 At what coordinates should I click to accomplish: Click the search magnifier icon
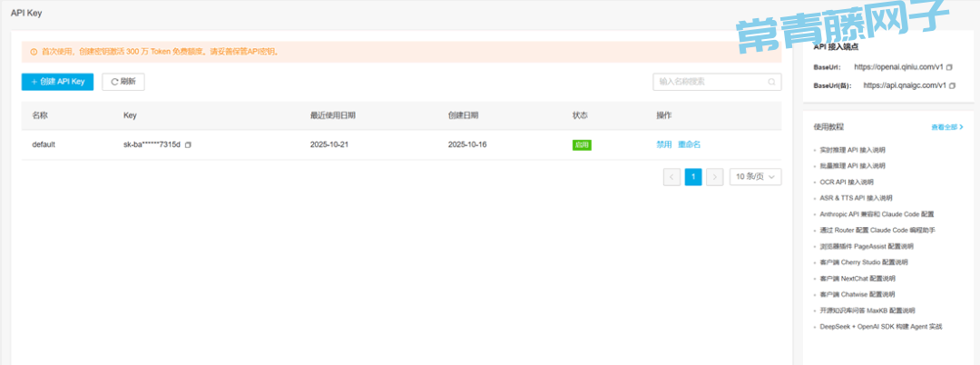click(772, 82)
